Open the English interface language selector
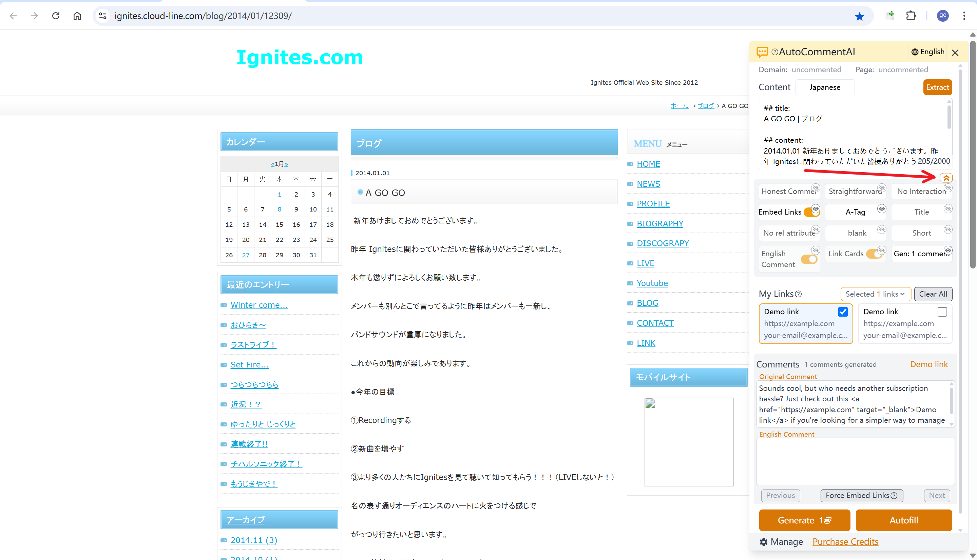Viewport: 977px width, 560px height. coord(928,52)
